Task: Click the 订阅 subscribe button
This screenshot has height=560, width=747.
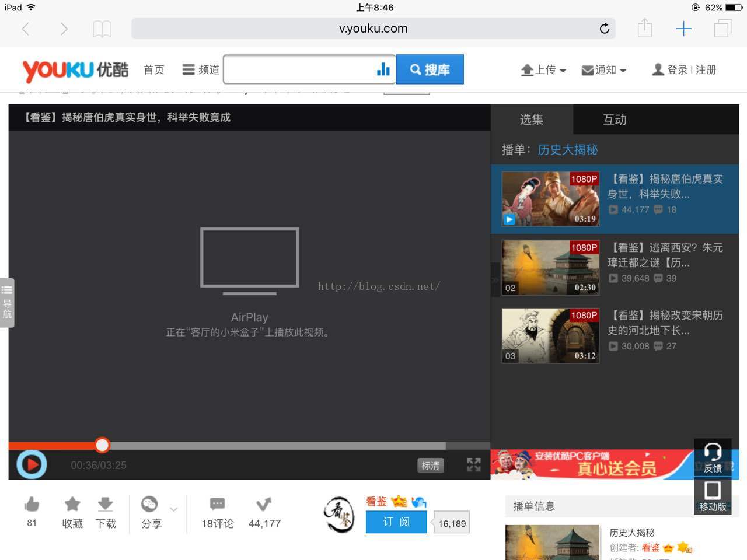Action: tap(396, 522)
